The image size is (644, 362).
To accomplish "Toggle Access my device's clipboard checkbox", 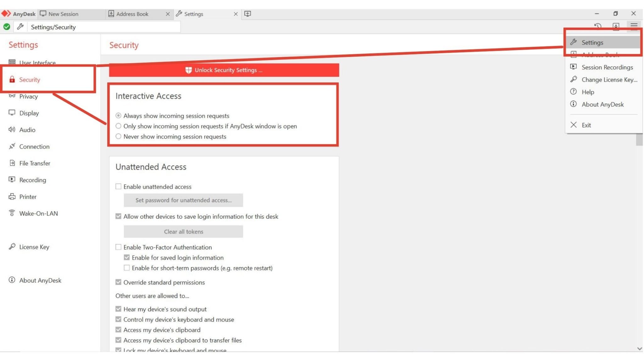I will click(118, 330).
